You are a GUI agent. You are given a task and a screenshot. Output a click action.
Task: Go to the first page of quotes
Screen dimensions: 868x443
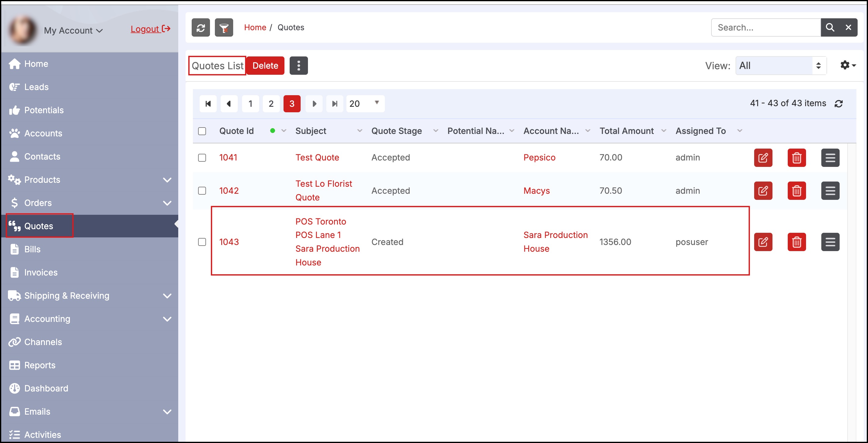click(208, 104)
